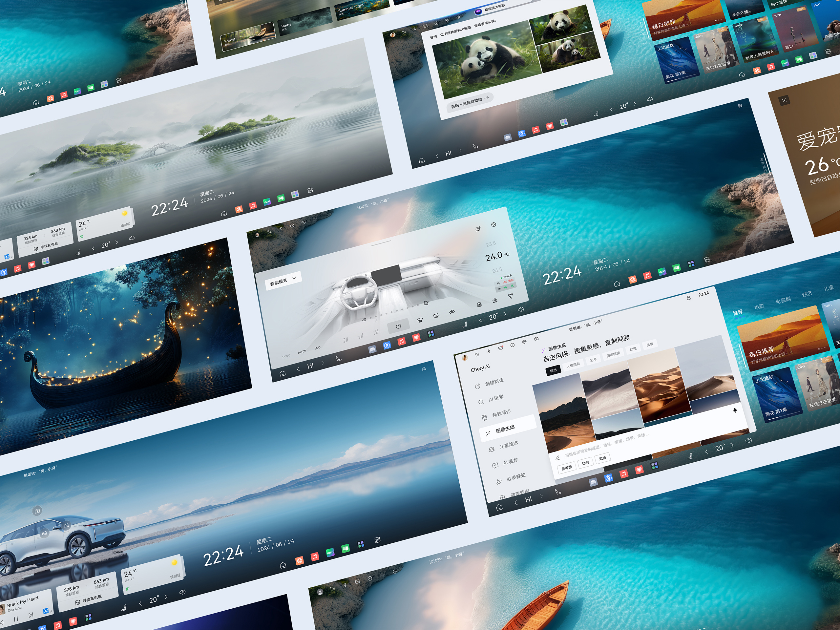Turn on front windshield defrost icon

click(420, 320)
